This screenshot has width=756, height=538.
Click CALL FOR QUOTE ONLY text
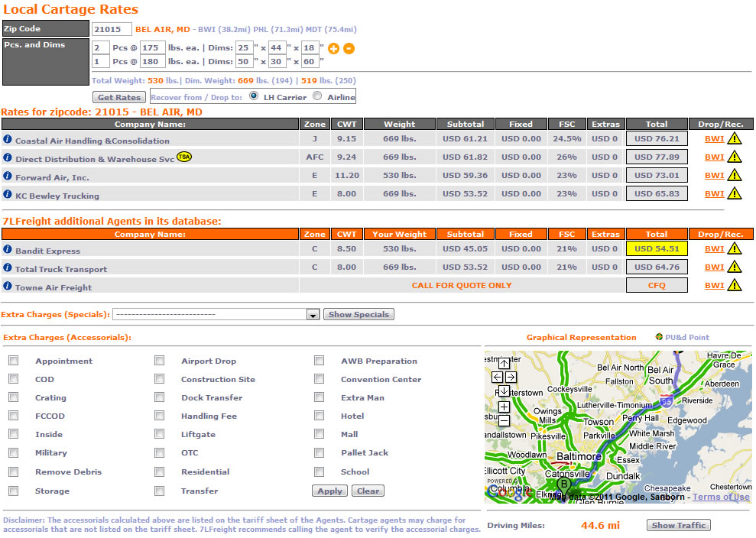(x=462, y=285)
